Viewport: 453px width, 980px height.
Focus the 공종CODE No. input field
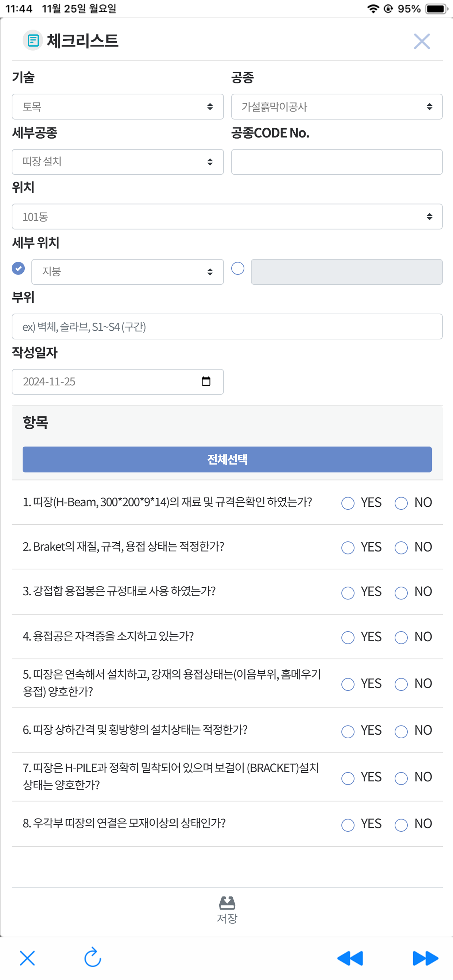pos(337,162)
